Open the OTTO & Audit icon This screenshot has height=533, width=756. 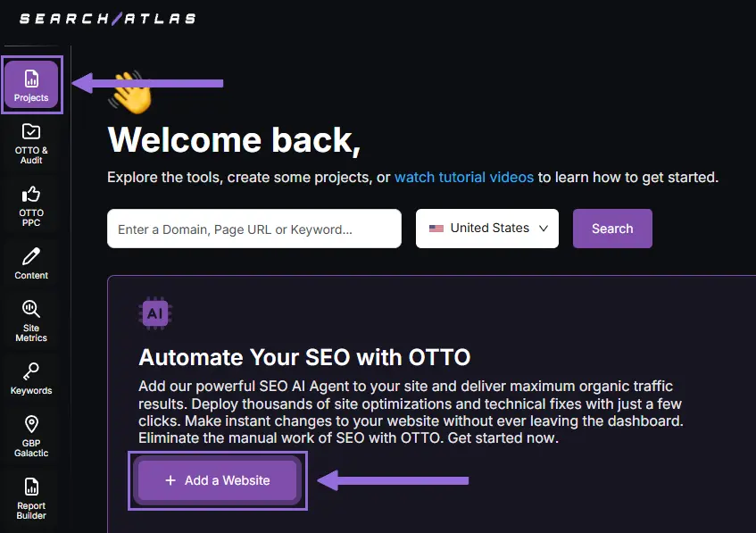[31, 143]
